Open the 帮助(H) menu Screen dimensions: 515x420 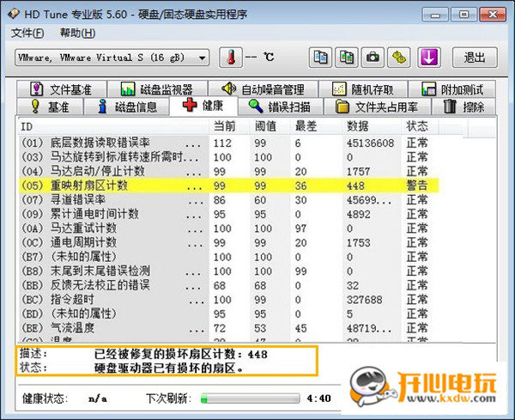tap(77, 33)
